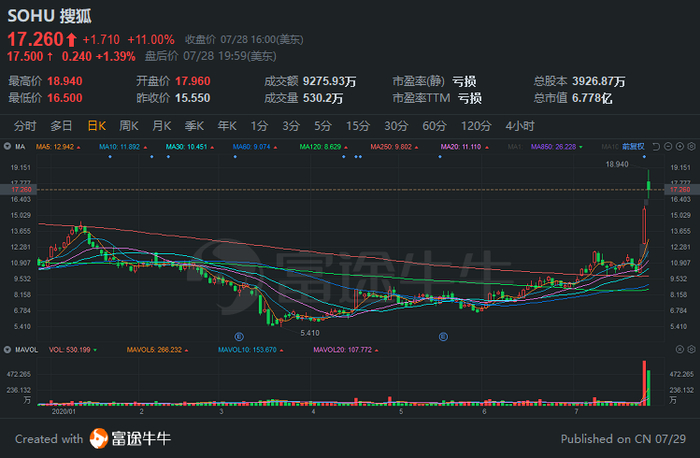
Task: Click MA120: 8.629 indicator label
Action: tap(321, 146)
